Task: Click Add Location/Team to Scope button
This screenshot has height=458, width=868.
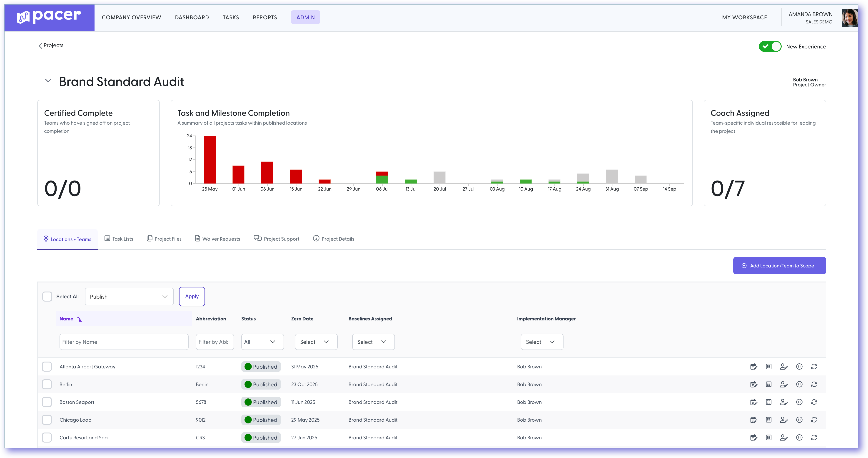Action: 779,266
